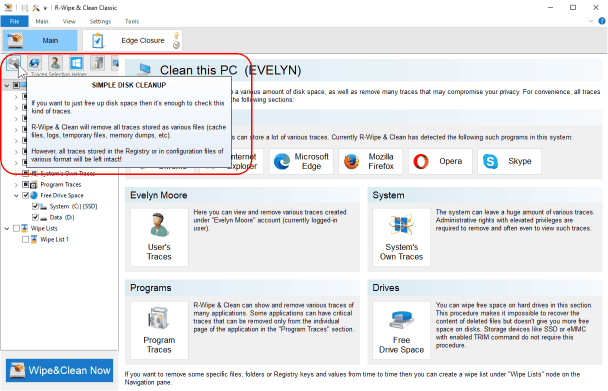Switch to the Main task tab
This screenshot has width=608, height=391.
click(40, 40)
